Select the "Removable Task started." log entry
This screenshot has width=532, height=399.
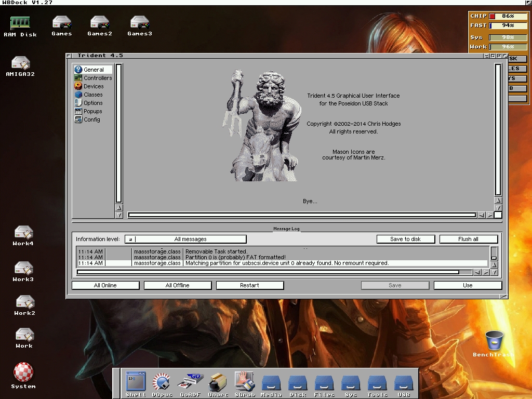coord(282,251)
